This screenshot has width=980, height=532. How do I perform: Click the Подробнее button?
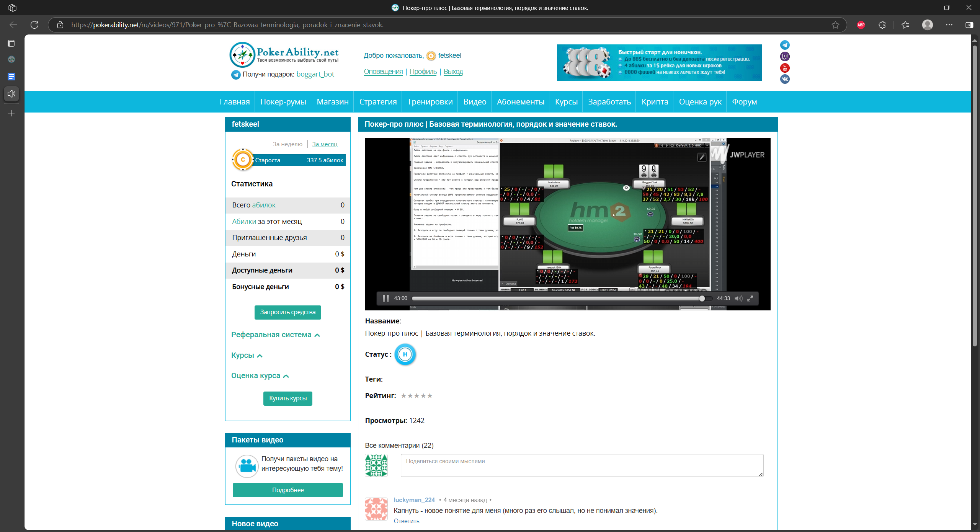(x=288, y=490)
